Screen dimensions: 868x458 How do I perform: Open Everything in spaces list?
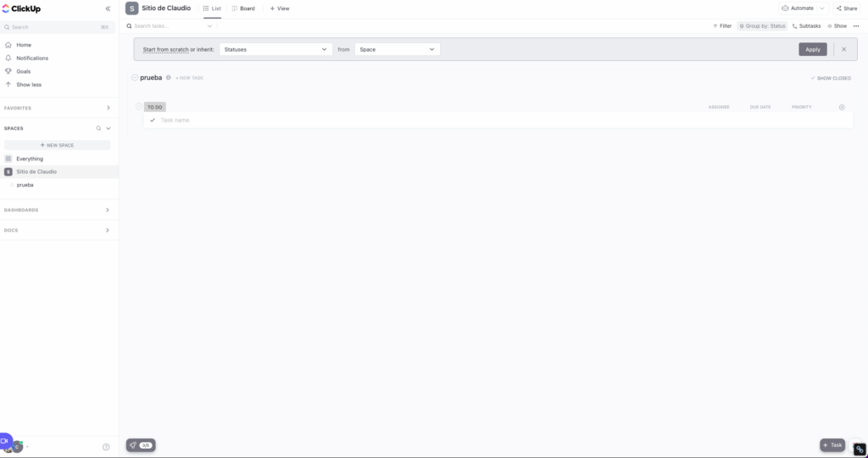pyautogui.click(x=30, y=159)
